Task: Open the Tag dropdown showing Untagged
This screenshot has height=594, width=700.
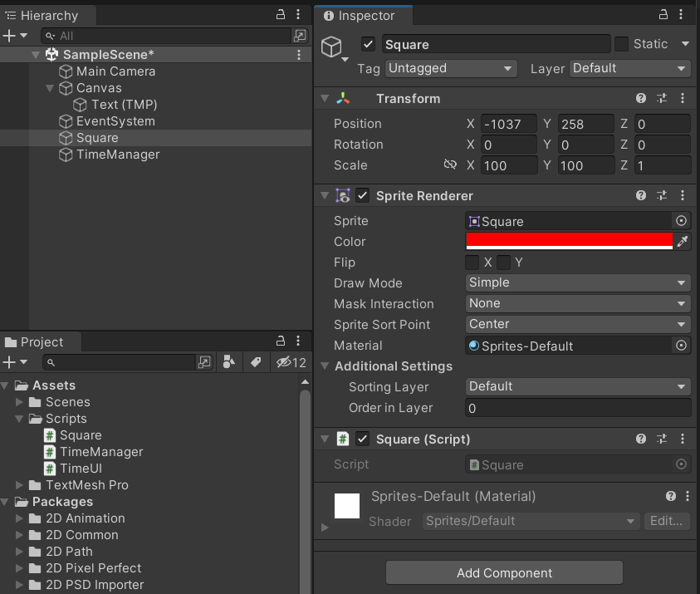Action: pos(450,69)
